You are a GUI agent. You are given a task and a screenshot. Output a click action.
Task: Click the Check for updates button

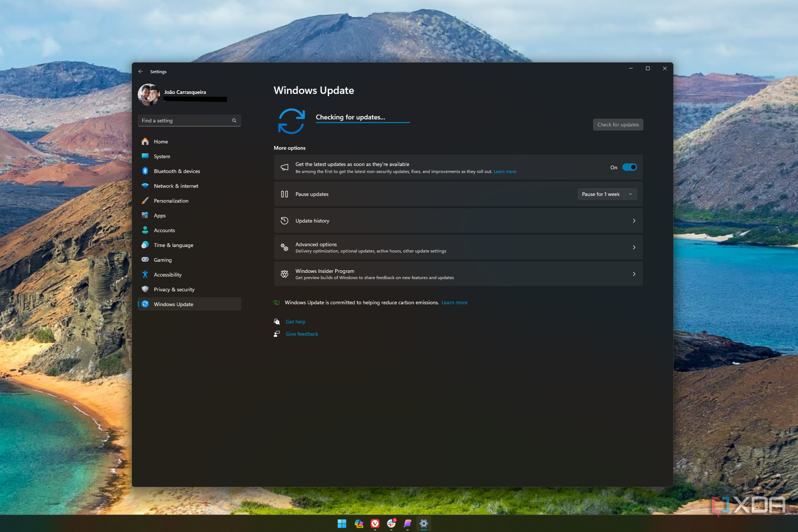coord(618,124)
